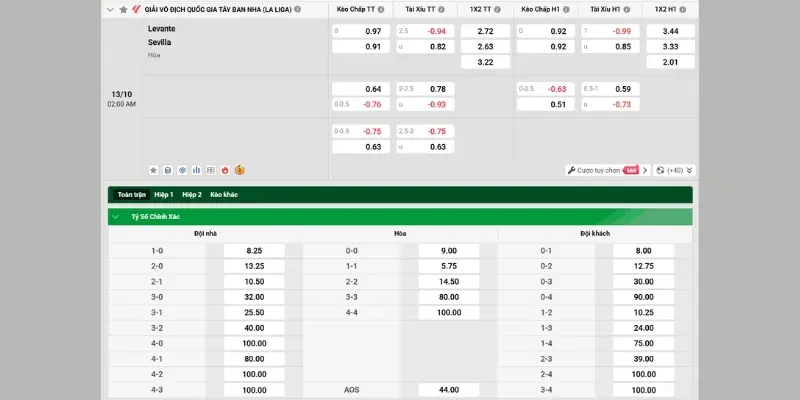Select H1 handicap 0-0.5 odds -0.63

546,89
